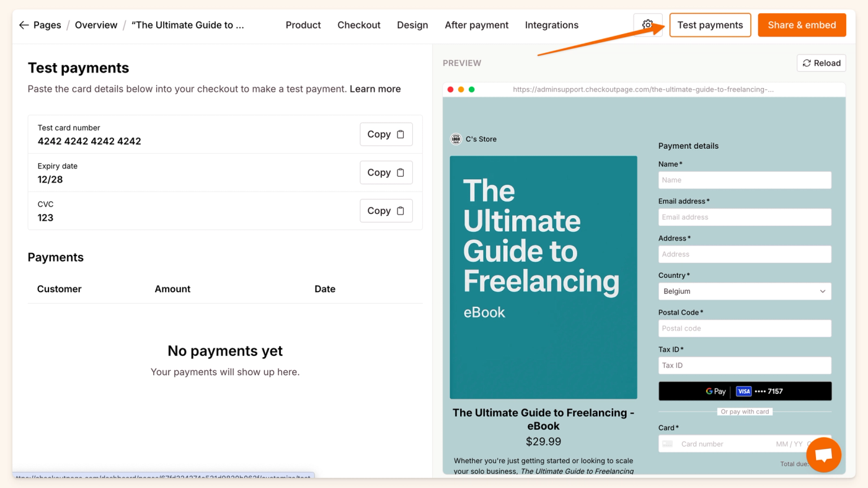The width and height of the screenshot is (868, 488).
Task: Copy the test card number
Action: (386, 134)
